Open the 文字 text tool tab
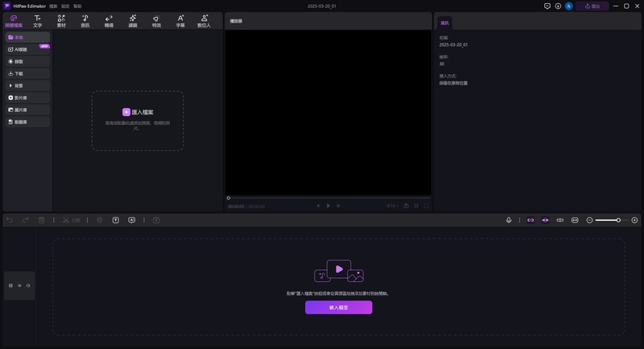This screenshot has height=349, width=644. pos(37,21)
